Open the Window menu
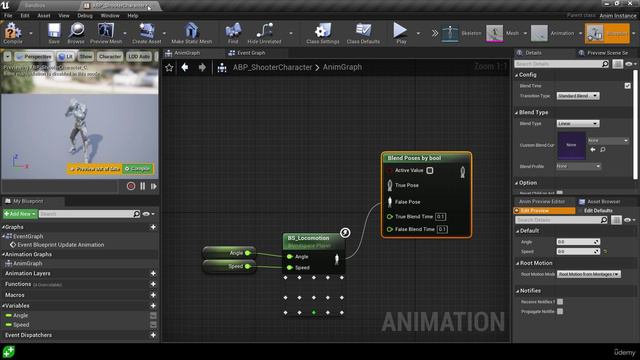The width and height of the screenshot is (640, 360). [110, 16]
